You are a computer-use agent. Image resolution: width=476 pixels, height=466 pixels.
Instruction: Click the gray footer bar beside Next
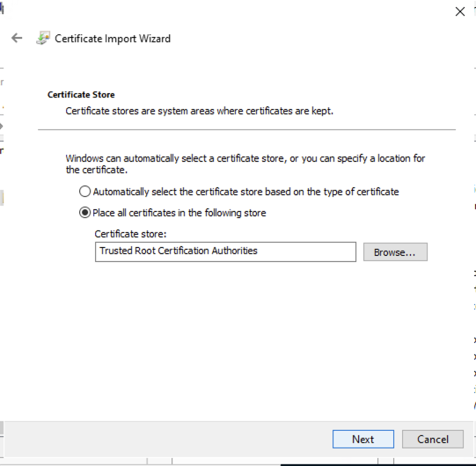(x=167, y=439)
